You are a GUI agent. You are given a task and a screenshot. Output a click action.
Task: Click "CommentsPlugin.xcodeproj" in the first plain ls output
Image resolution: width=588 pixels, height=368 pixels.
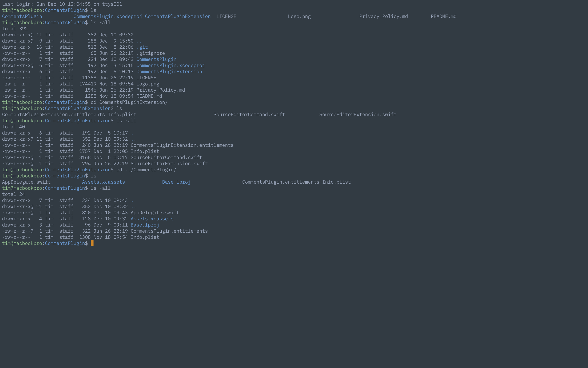[108, 16]
